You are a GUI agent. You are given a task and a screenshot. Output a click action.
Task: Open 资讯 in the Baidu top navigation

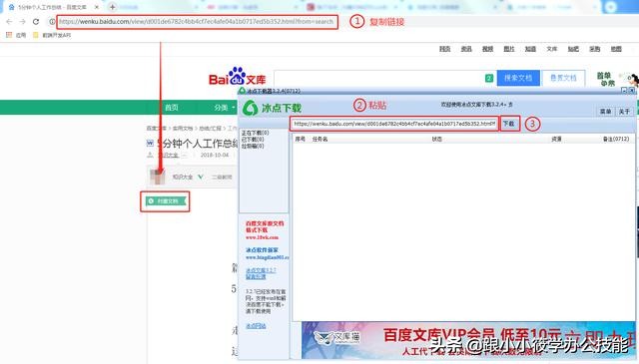(466, 49)
